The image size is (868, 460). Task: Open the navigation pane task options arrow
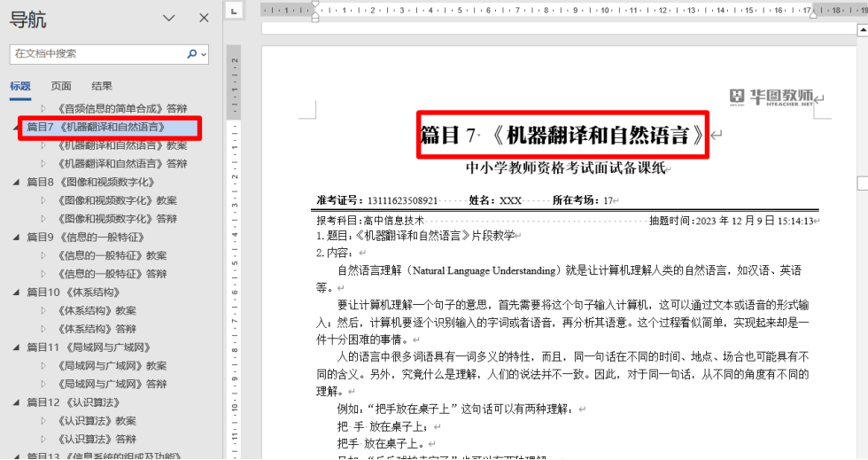point(170,19)
